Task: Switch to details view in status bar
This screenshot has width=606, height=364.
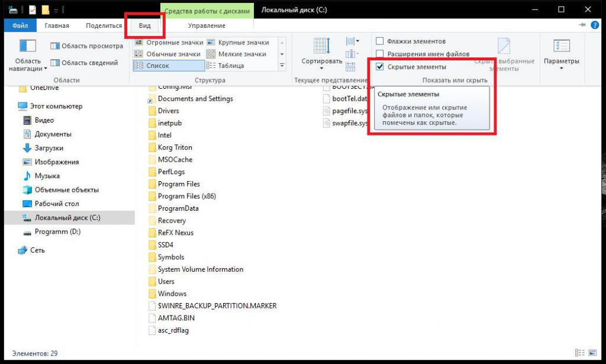Action: pos(580,352)
